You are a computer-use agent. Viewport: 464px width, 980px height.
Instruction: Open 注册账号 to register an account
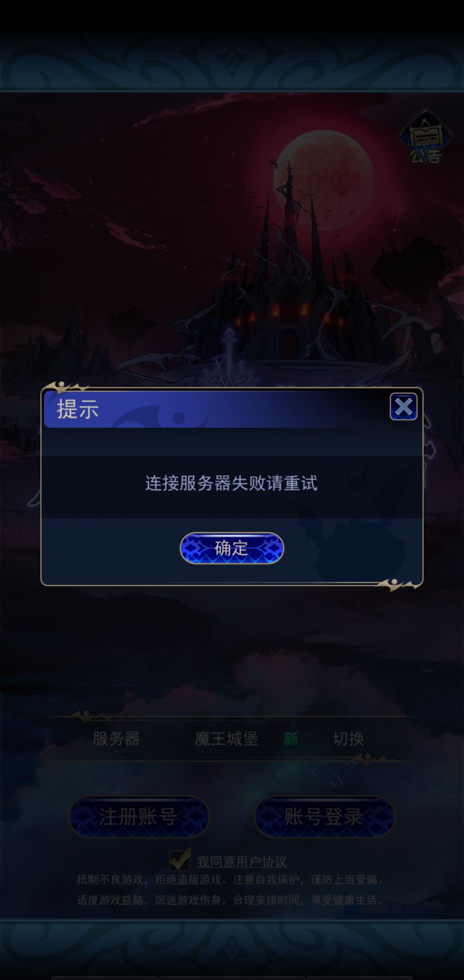138,816
